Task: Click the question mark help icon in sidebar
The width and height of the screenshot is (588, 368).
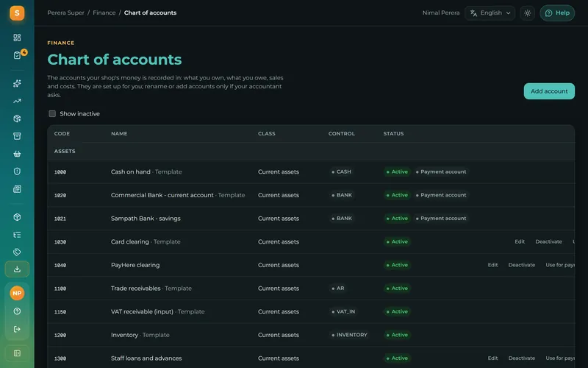Action: pyautogui.click(x=17, y=311)
